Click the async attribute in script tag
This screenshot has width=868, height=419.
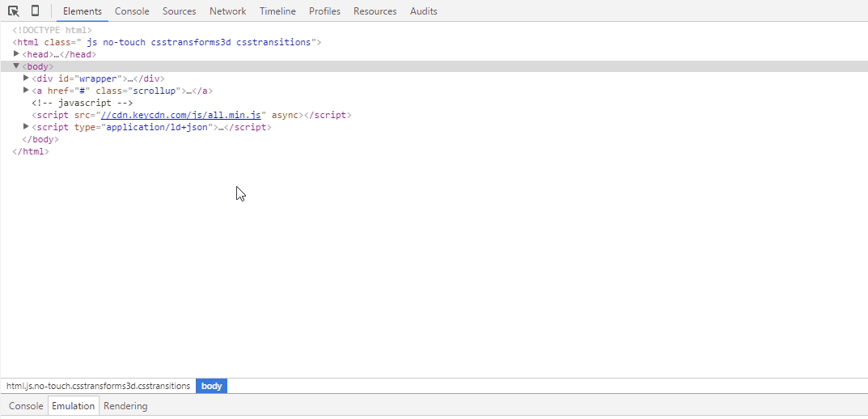tap(285, 115)
